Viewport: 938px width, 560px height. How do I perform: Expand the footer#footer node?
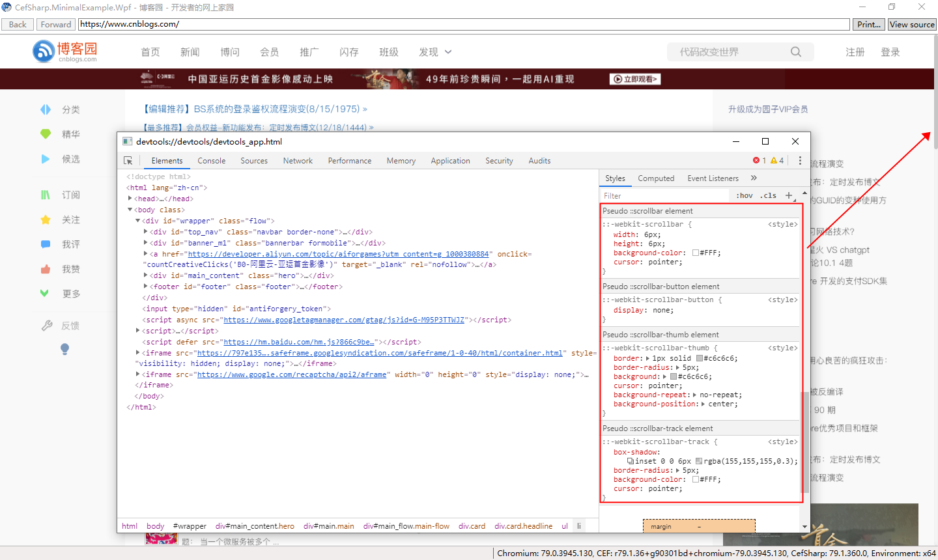(145, 287)
